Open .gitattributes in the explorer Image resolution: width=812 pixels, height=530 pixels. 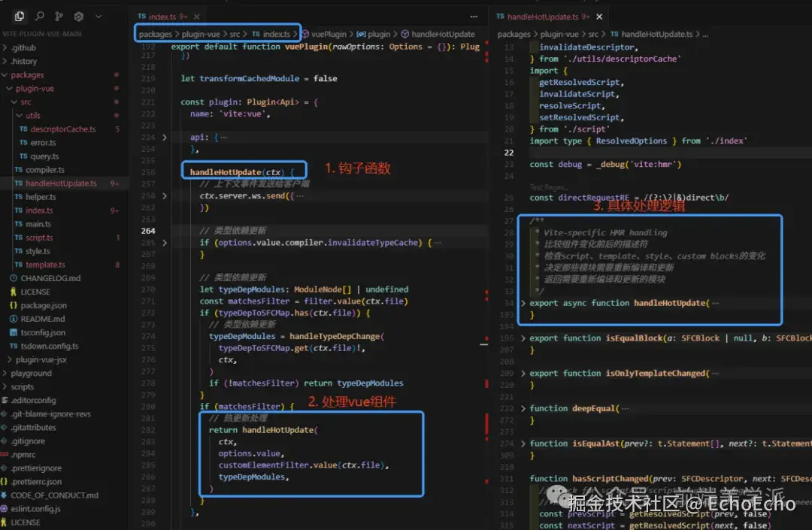pos(33,428)
